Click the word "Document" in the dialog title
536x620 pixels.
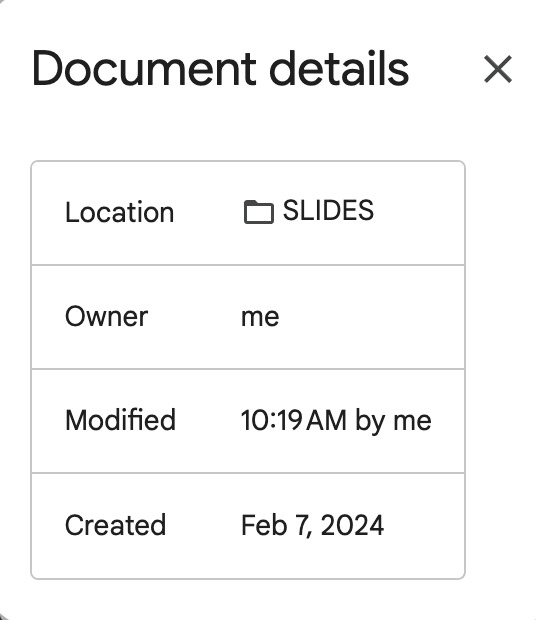[x=144, y=68]
